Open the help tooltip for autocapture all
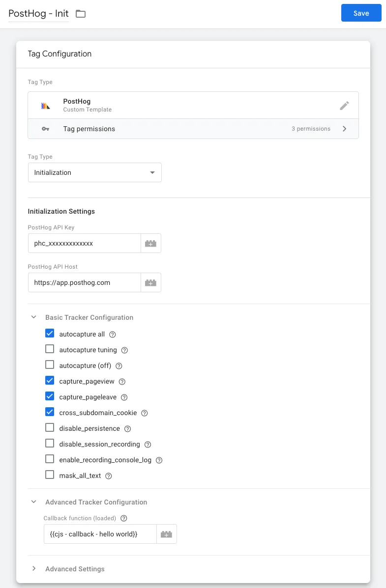Image resolution: width=386 pixels, height=588 pixels. 112,334
